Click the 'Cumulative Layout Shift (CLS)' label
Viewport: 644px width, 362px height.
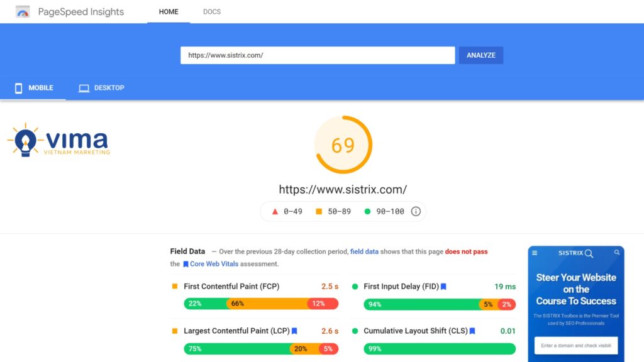pos(416,331)
